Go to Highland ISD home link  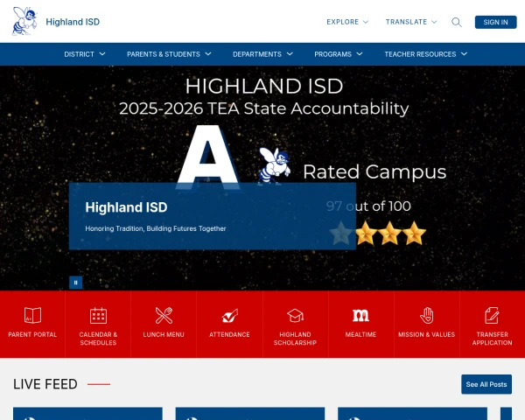coord(73,22)
